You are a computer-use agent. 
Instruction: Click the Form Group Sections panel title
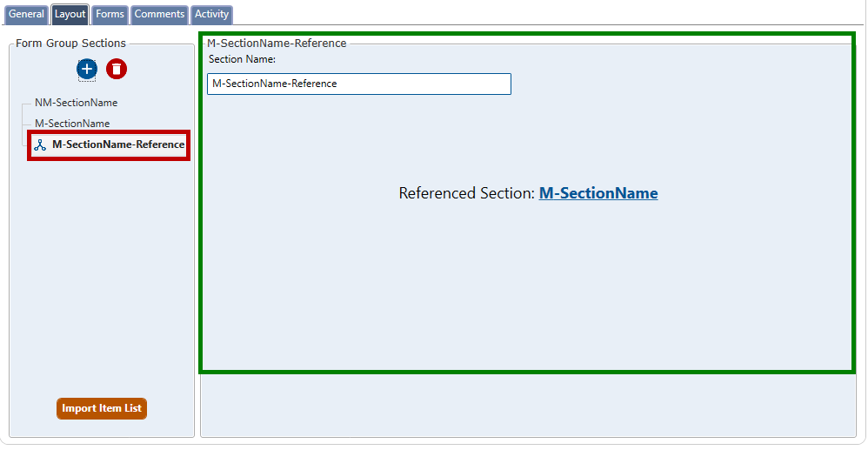[x=70, y=43]
